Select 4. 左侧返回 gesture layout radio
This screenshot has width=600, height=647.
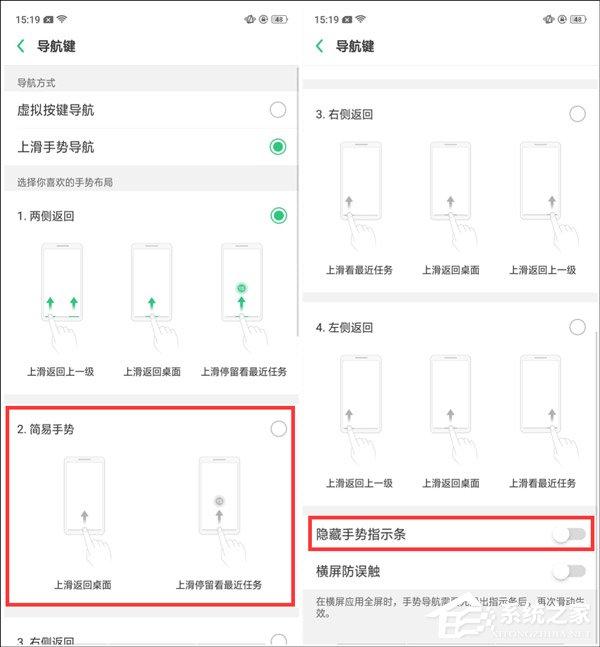[577, 327]
